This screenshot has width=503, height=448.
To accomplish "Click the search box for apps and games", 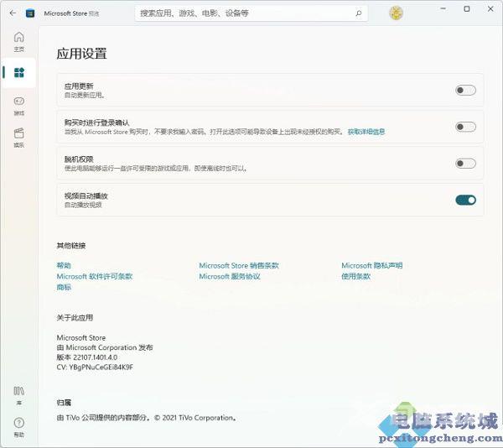I will (251, 13).
